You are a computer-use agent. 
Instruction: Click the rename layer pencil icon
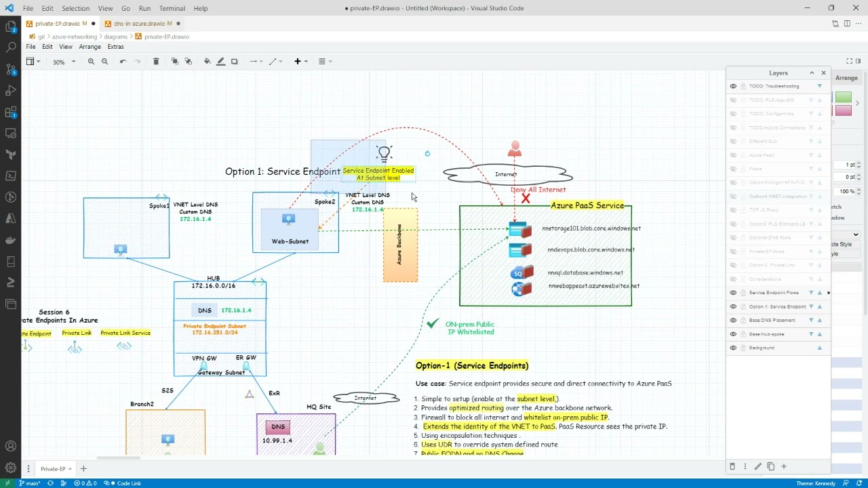tap(758, 466)
